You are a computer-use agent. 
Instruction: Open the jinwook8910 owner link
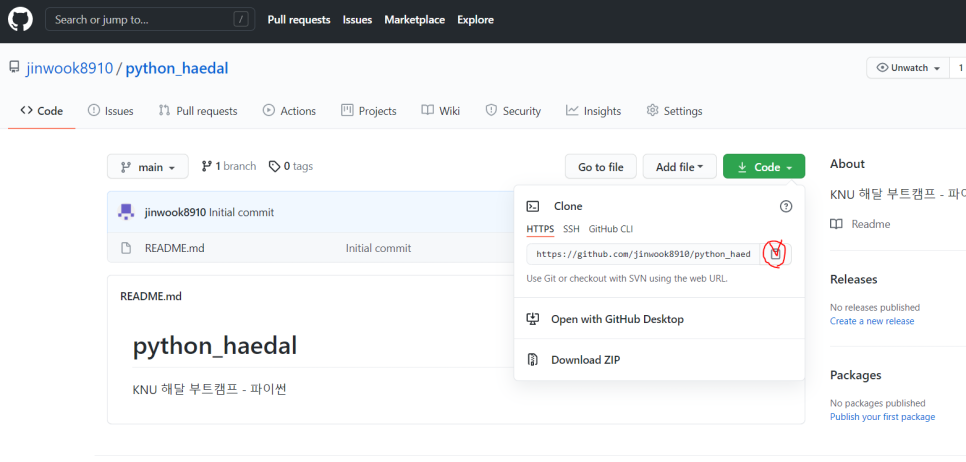[x=70, y=68]
